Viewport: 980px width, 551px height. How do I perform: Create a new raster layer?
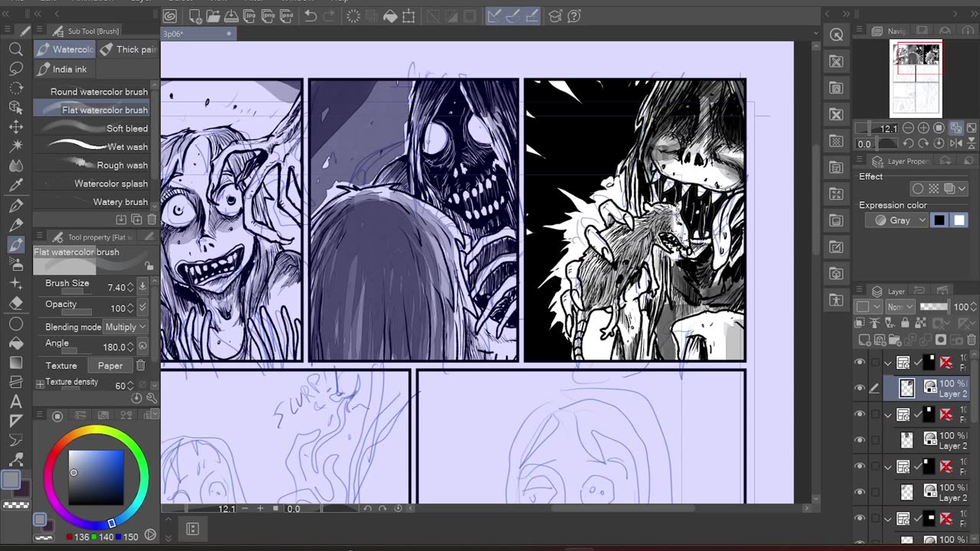point(864,340)
